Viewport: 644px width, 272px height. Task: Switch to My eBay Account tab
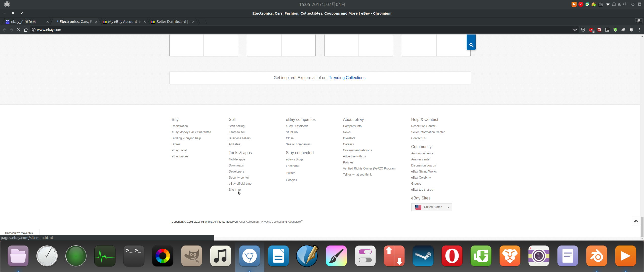123,22
